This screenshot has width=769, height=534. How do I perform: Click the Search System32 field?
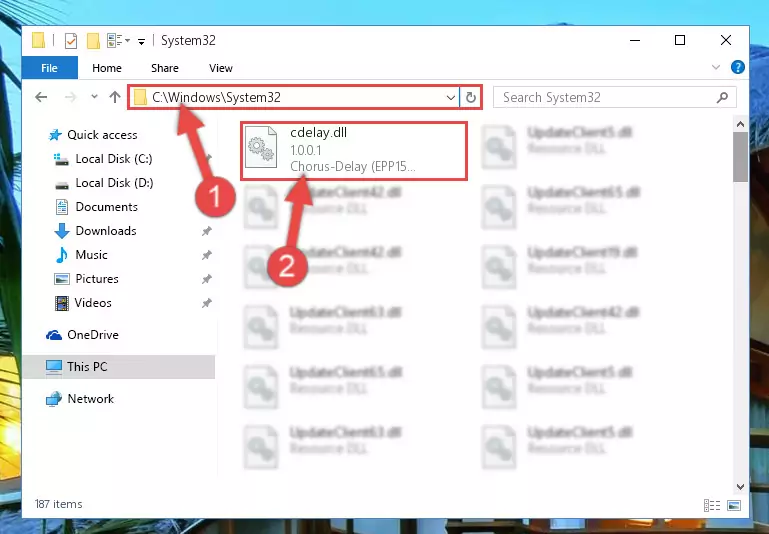[x=615, y=97]
